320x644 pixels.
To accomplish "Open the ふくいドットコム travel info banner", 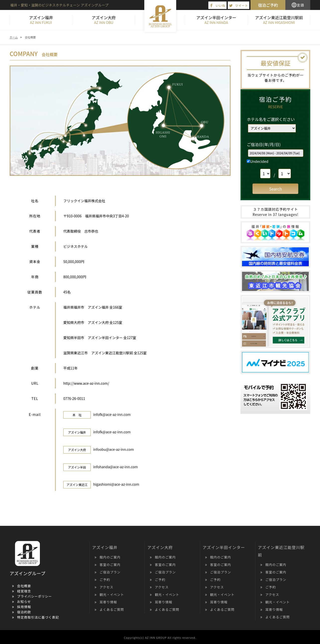I will [x=275, y=232].
